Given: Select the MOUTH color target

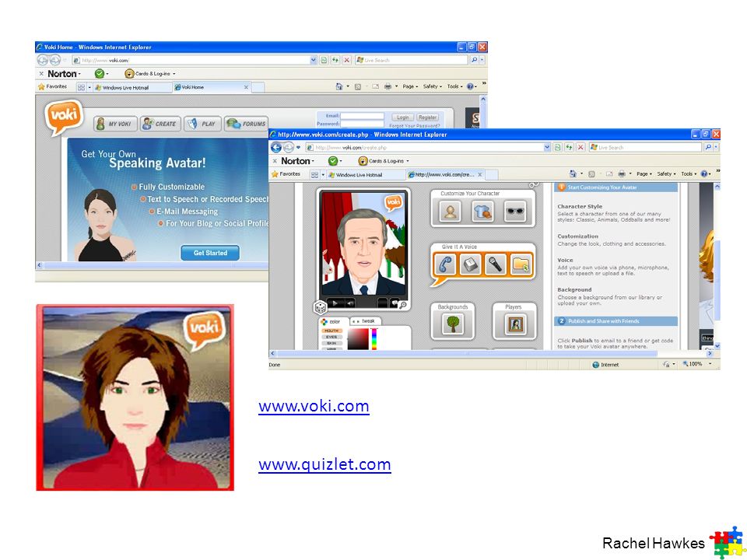Looking at the screenshot, I should (x=331, y=331).
